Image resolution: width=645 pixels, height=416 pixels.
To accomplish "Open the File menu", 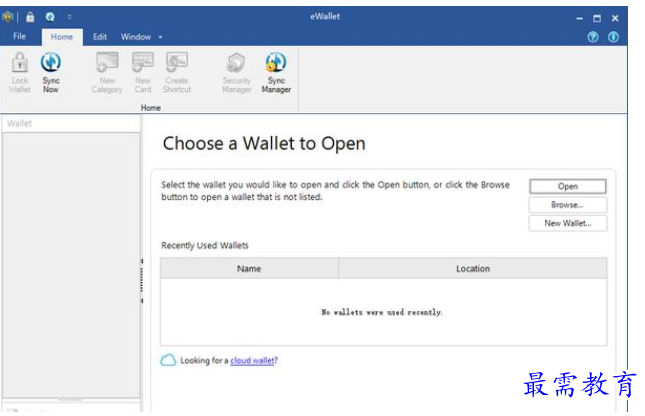I will coord(19,36).
